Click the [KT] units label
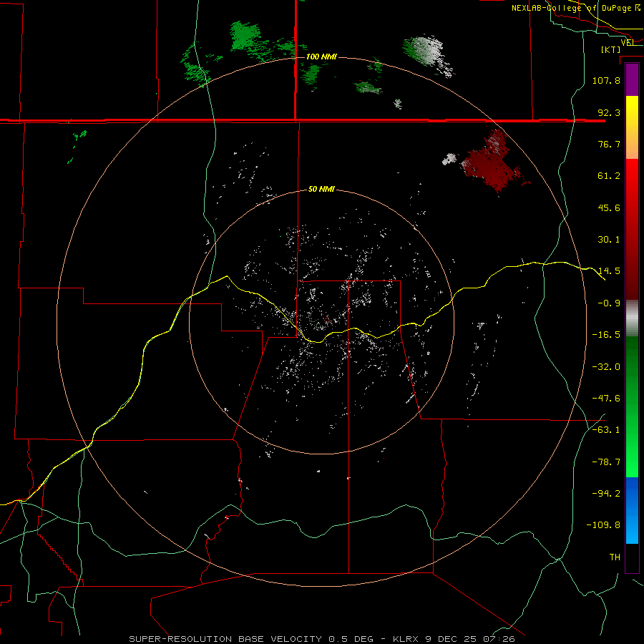644x644 pixels. [611, 49]
